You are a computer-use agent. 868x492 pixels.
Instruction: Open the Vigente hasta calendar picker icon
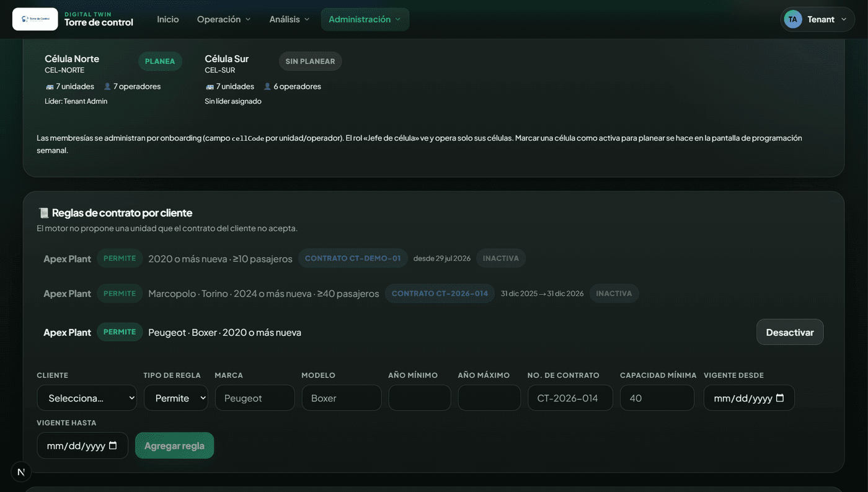pyautogui.click(x=113, y=445)
